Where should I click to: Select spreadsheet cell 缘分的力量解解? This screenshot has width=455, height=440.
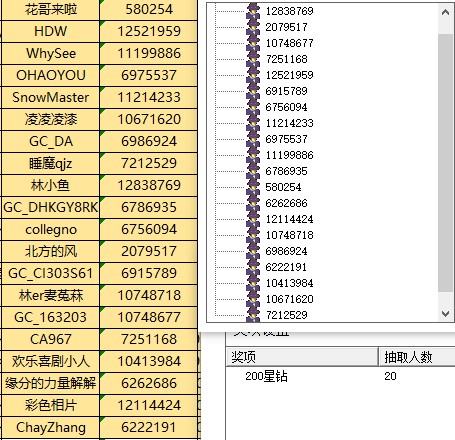click(51, 383)
